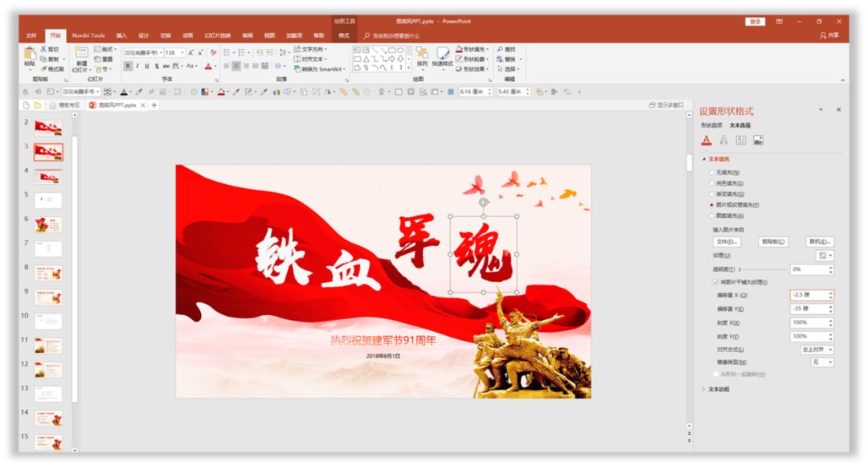Click the Share (共享) person icon
Viewport: 868px width, 467px height.
823,35
